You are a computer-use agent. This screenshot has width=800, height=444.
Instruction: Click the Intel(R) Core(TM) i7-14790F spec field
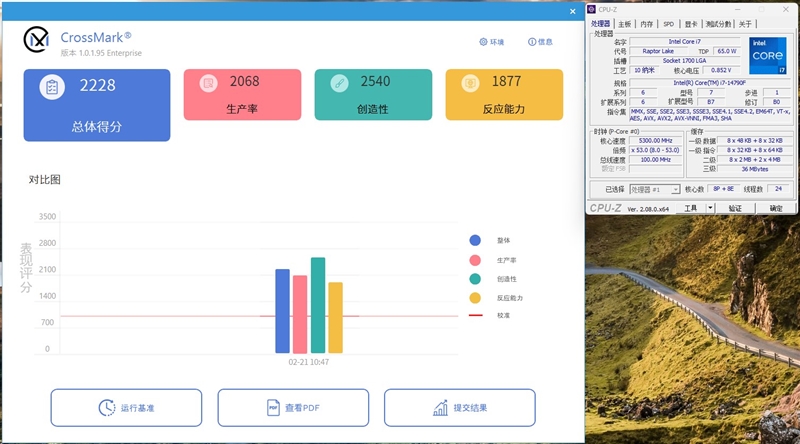pos(710,83)
